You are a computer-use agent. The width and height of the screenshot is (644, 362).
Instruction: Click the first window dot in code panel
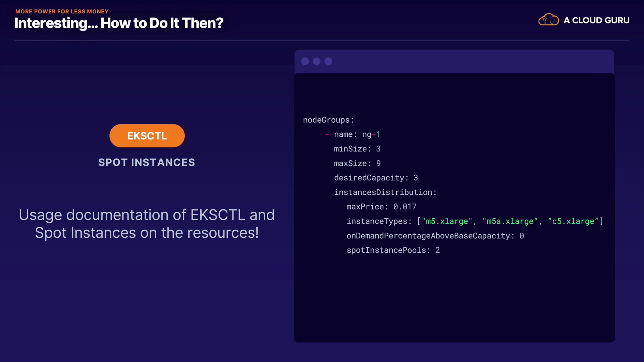pyautogui.click(x=305, y=61)
